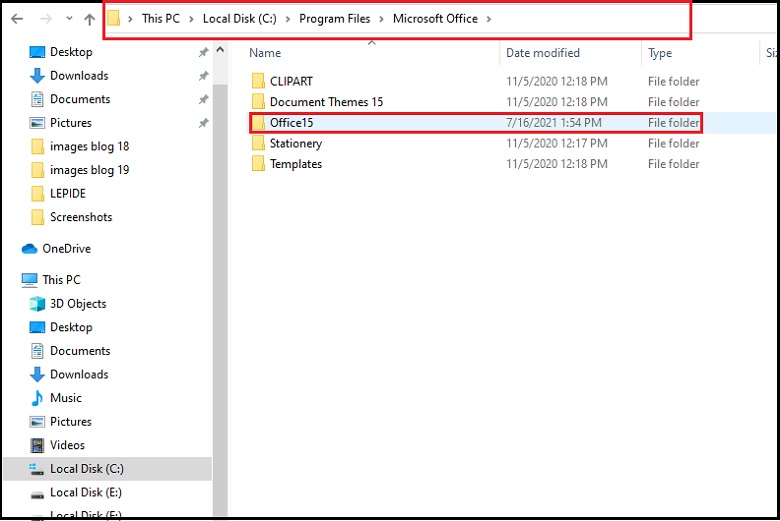Select Local Disk (C:) drive in sidebar
Viewport: 780px width, 521px height.
pyautogui.click(x=107, y=469)
